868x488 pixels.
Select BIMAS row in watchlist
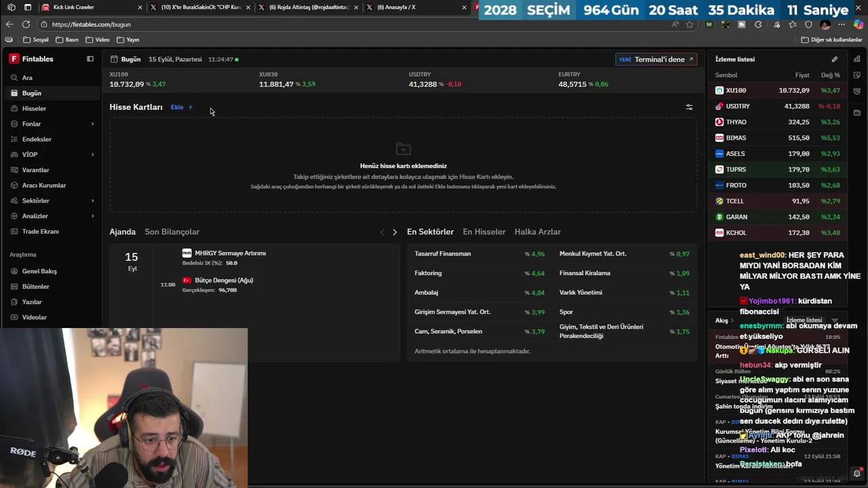[778, 138]
